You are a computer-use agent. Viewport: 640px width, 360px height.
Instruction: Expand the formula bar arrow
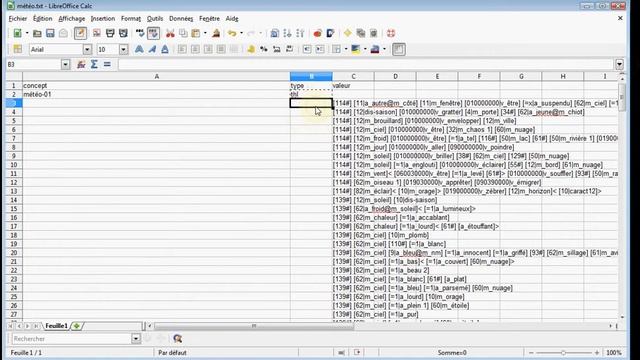click(619, 64)
